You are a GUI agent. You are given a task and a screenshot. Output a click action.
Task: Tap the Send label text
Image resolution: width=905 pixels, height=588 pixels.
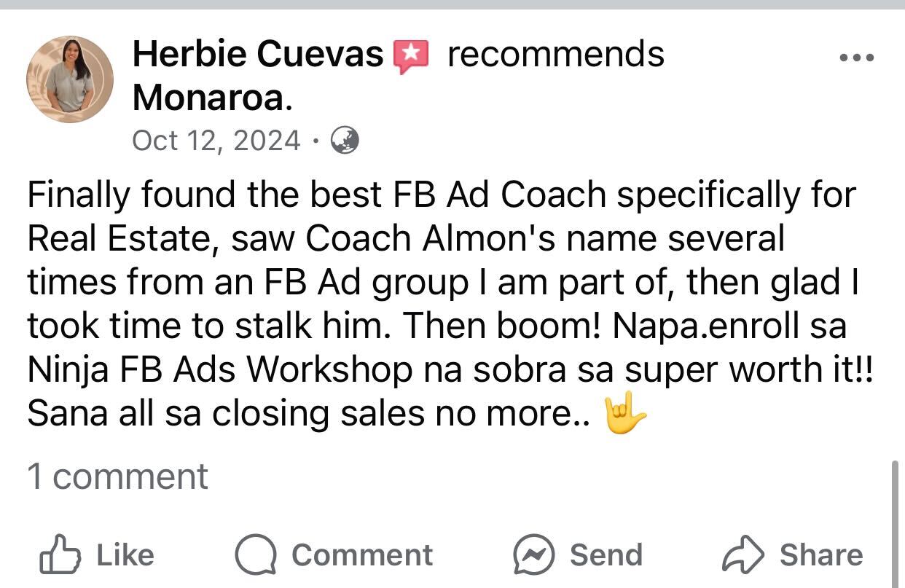[x=606, y=555]
